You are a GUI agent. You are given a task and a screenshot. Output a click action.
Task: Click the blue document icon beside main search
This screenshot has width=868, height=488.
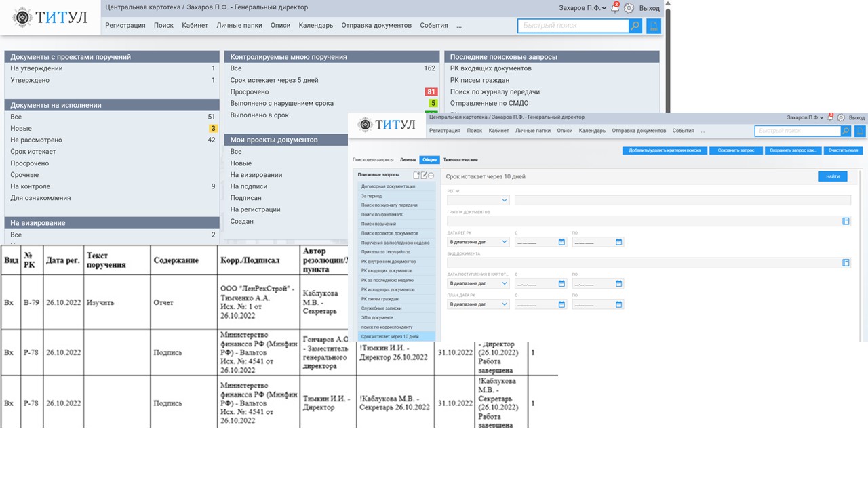point(653,26)
